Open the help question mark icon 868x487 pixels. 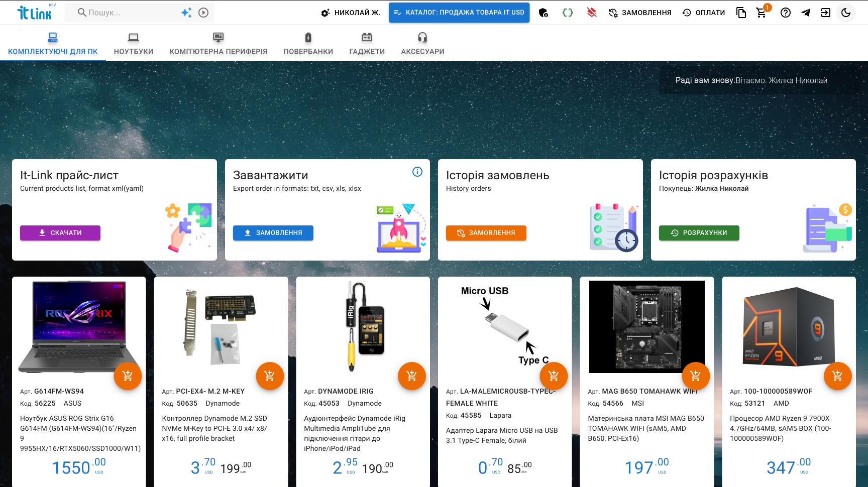(786, 13)
